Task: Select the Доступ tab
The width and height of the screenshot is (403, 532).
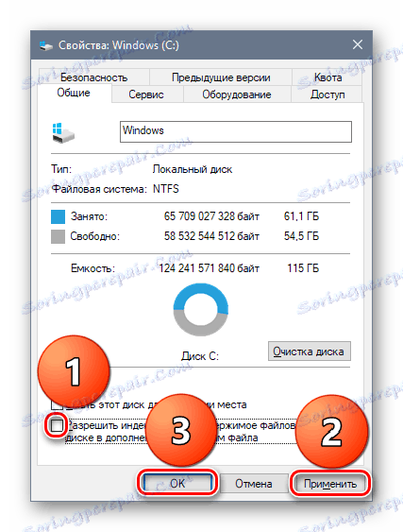Action: coord(327,94)
